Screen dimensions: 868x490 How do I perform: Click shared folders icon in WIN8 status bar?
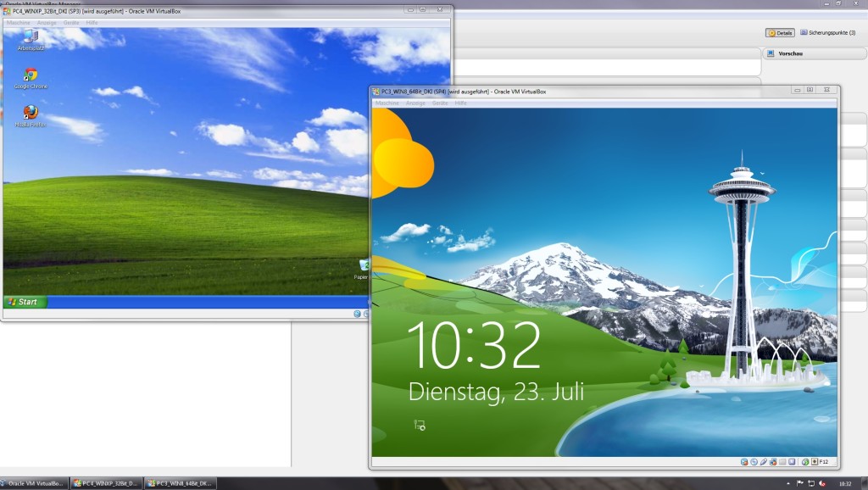[x=782, y=462]
